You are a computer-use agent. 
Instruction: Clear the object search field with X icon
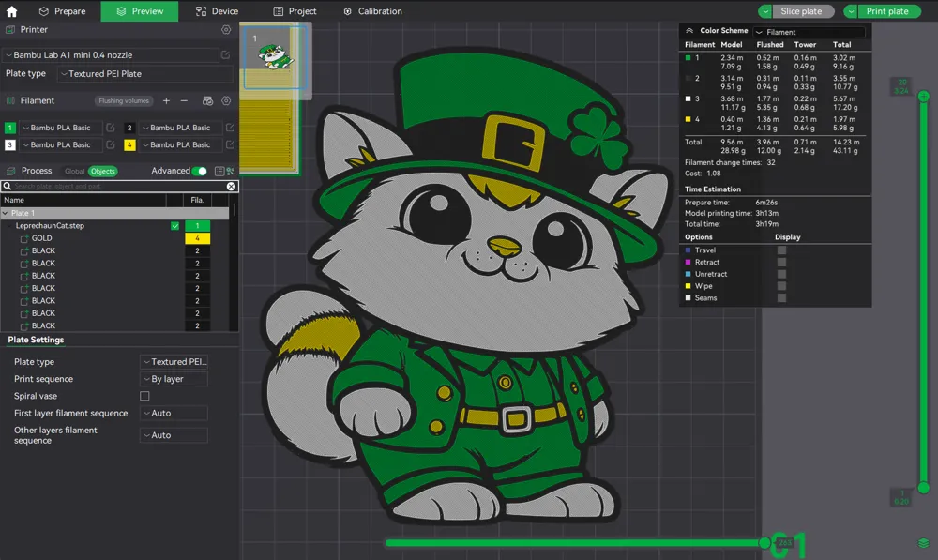231,186
